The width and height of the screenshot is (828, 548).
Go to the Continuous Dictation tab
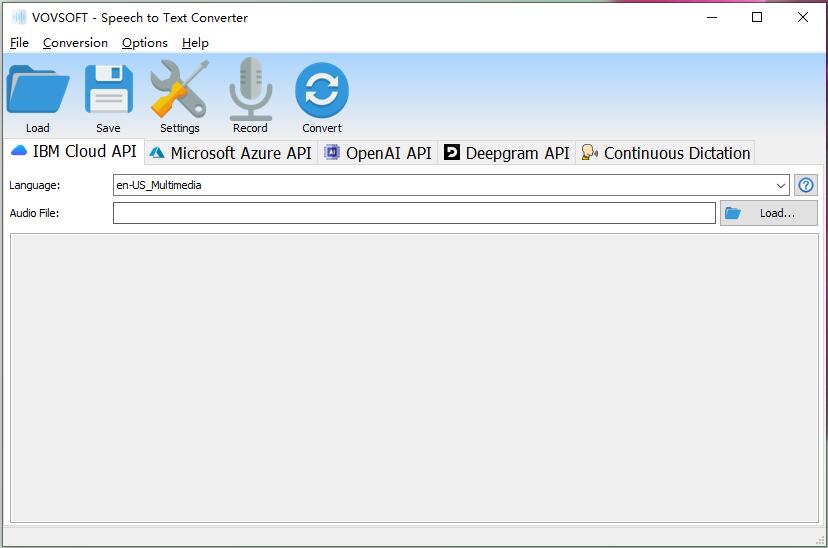coord(665,153)
